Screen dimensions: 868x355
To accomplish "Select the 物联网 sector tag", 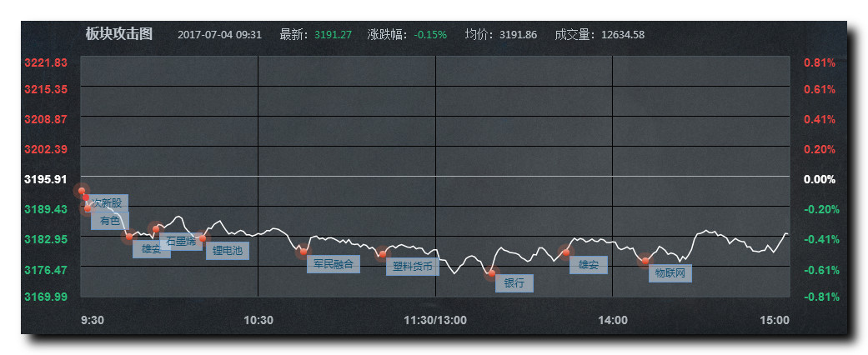I will pos(670,272).
